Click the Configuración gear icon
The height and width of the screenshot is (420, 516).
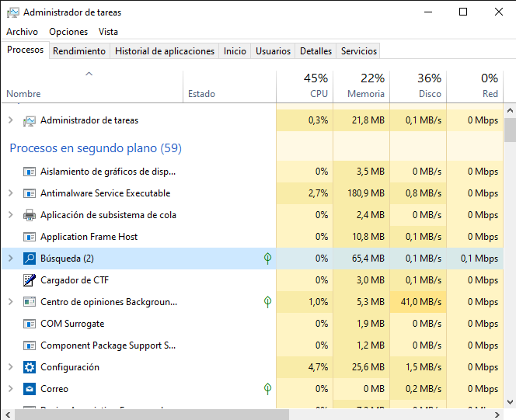point(30,367)
